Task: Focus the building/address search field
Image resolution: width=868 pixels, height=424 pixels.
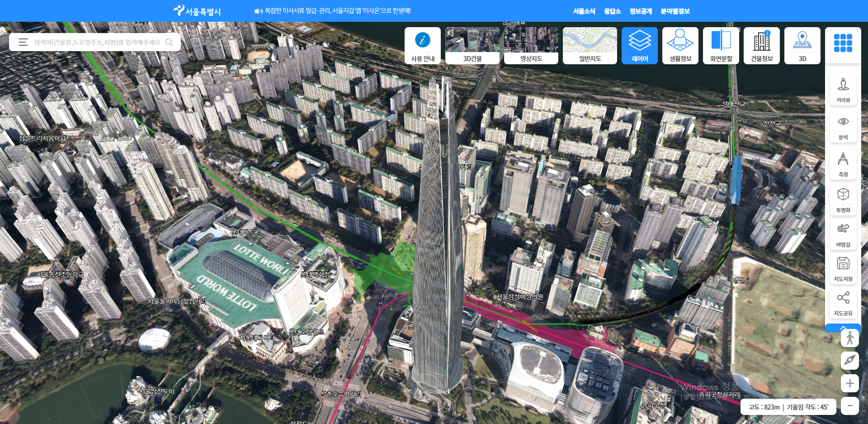Action: point(97,42)
